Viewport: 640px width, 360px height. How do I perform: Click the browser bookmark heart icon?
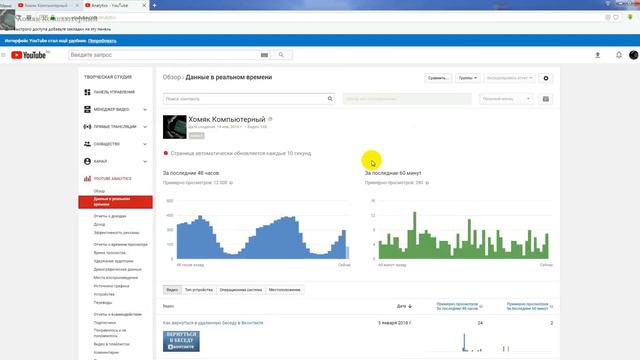[x=616, y=17]
